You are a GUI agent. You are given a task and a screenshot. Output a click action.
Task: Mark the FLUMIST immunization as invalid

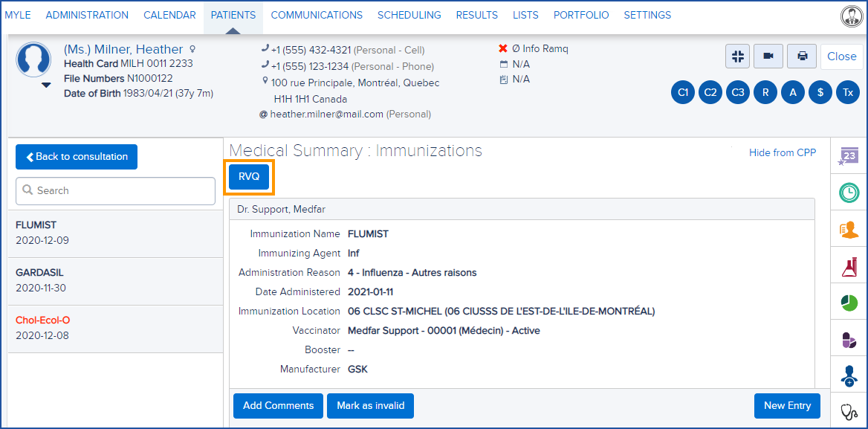370,406
